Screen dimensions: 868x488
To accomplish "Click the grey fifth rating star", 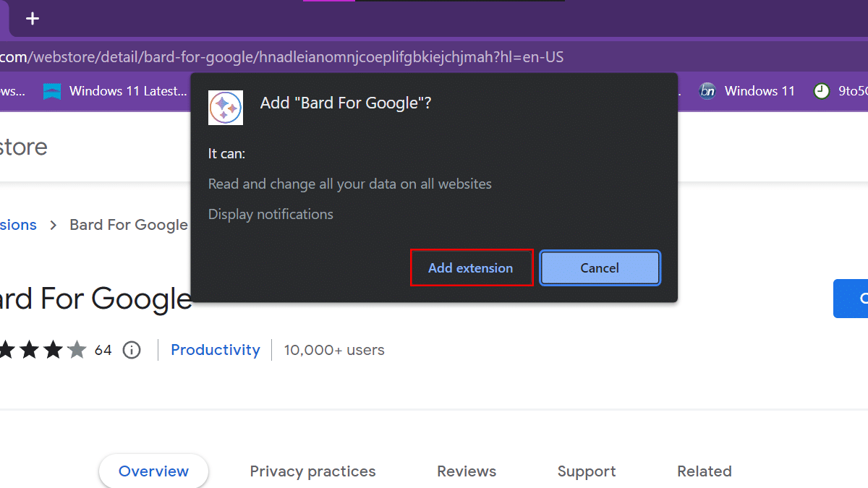I will point(77,351).
